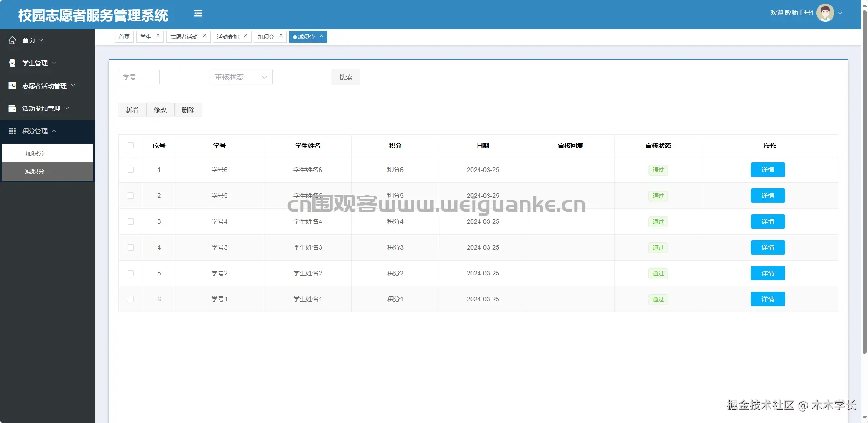This screenshot has width=868, height=423.
Task: Click the 积分3 cell
Action: coord(395,247)
